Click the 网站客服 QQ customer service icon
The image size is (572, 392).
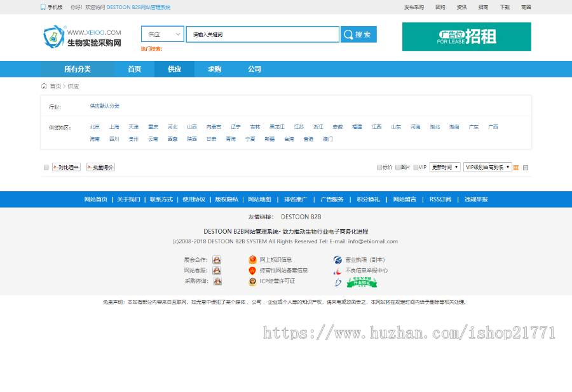[x=216, y=271]
